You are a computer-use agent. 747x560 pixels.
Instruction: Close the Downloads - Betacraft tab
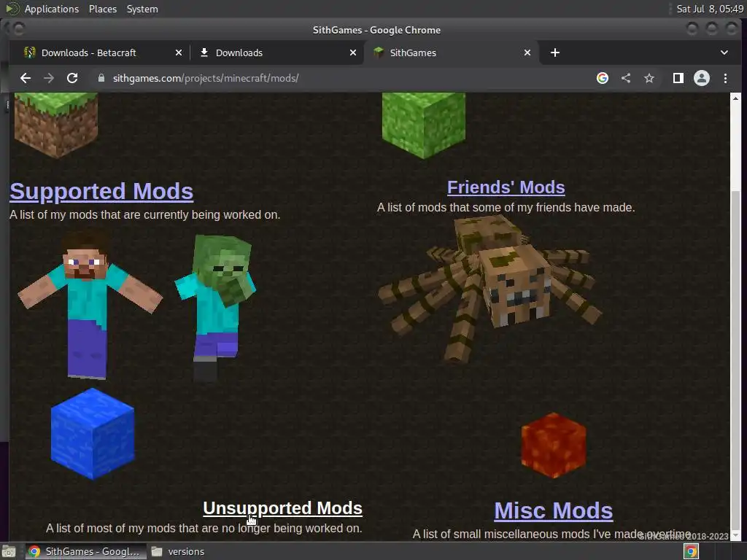(x=178, y=52)
